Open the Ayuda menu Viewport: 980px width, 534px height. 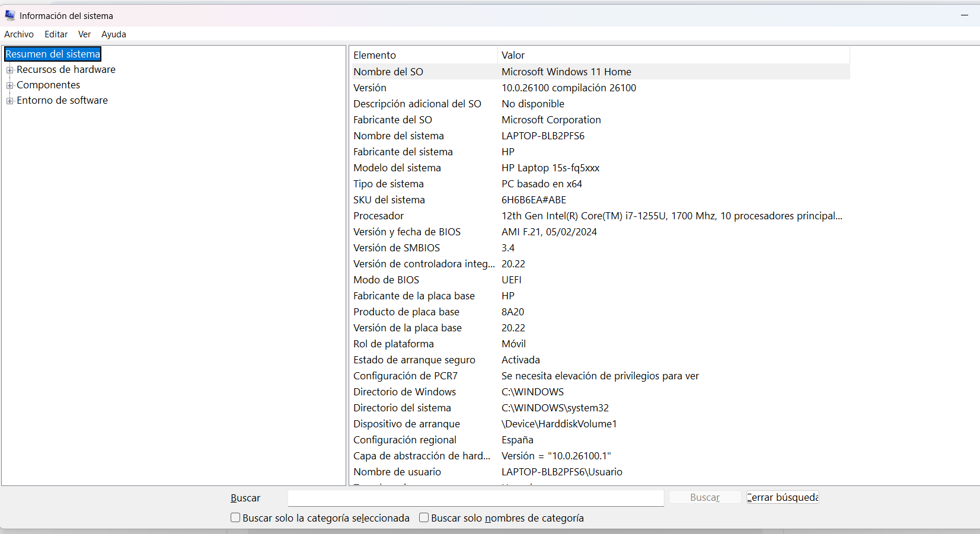coord(114,34)
